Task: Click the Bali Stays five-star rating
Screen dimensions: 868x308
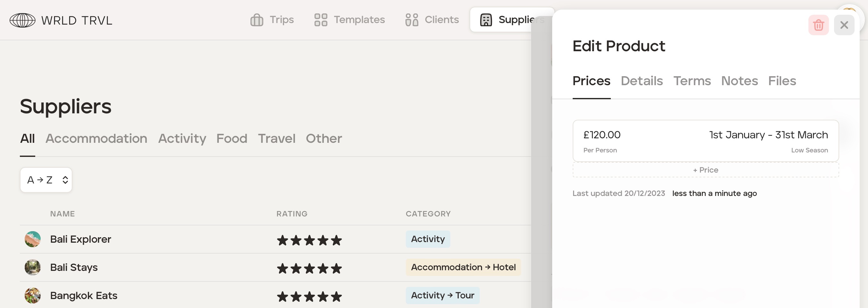Action: point(309,268)
